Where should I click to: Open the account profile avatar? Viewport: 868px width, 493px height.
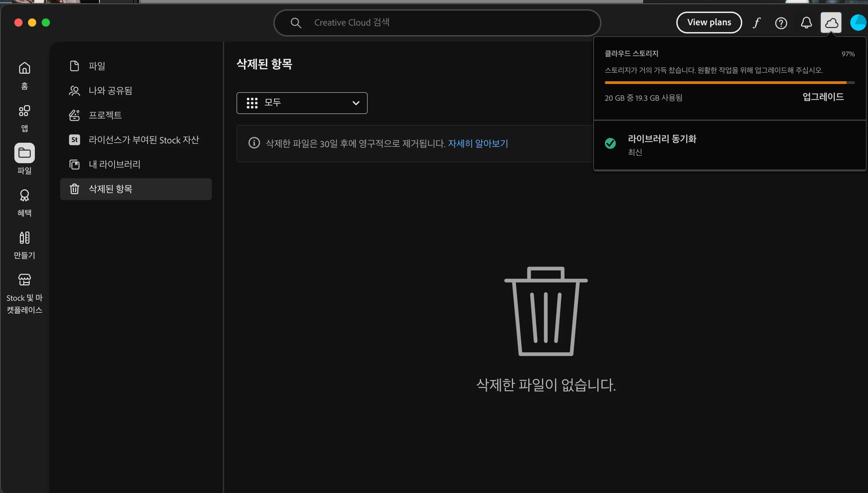858,23
